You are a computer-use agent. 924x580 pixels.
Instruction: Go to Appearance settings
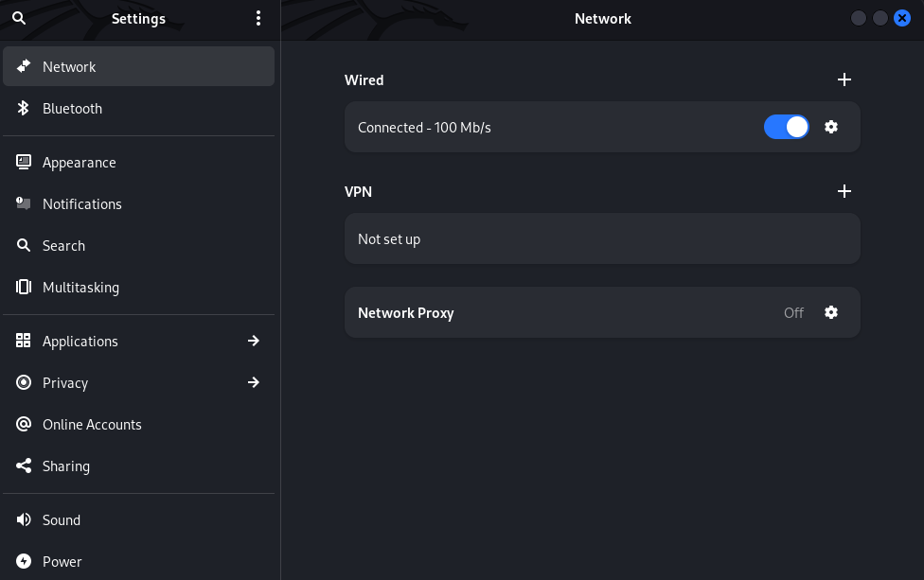138,162
